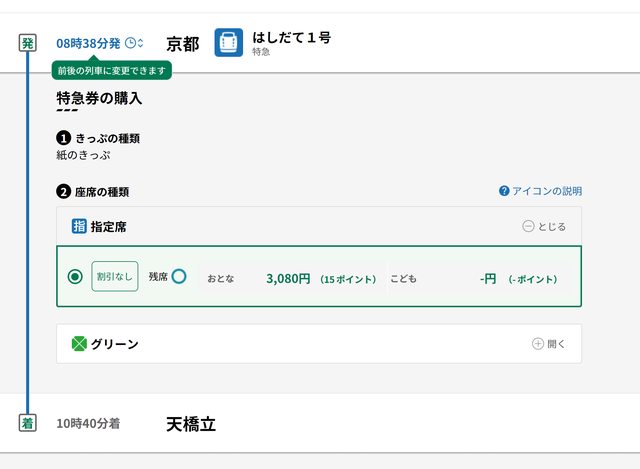This screenshot has width=640, height=469.
Task: Click the 天橋立 arrival station name
Action: 190,424
